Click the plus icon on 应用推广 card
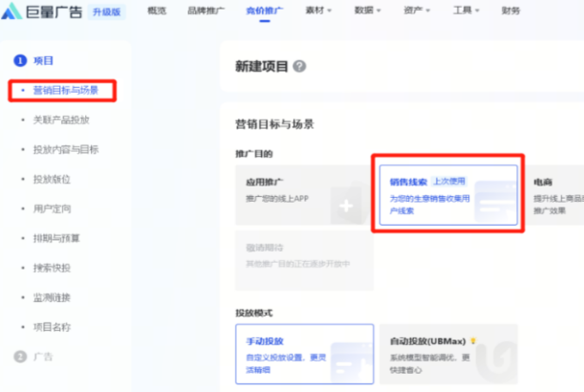This screenshot has height=392, width=584. point(346,206)
